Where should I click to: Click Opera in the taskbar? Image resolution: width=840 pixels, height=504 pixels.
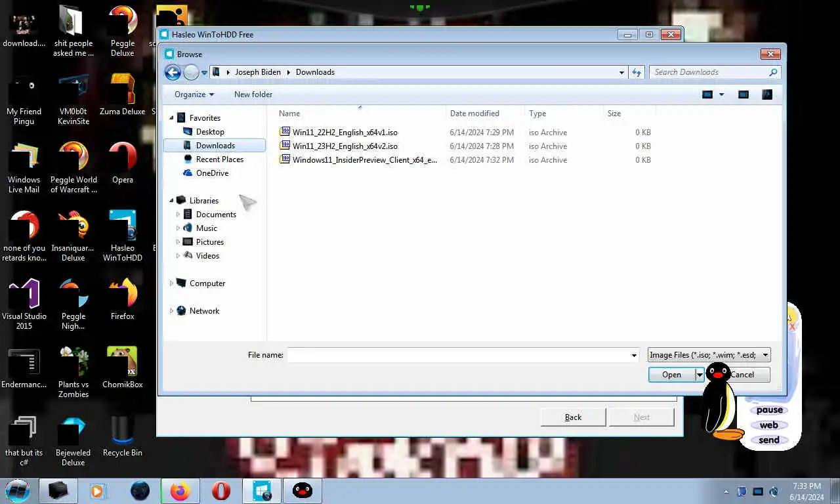pos(221,491)
